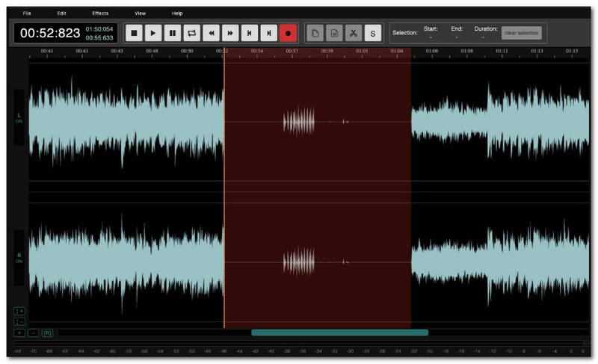Click the horizontal timeline scrollbar thumb
The height and width of the screenshot is (364, 598).
click(339, 333)
